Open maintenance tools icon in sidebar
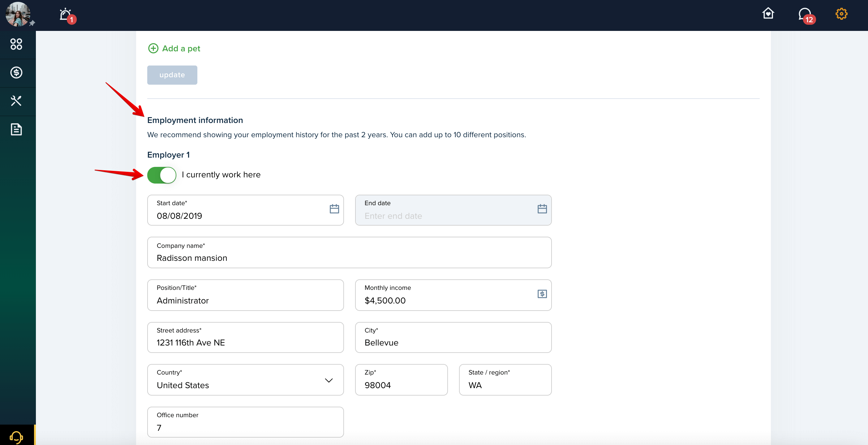 (x=16, y=101)
